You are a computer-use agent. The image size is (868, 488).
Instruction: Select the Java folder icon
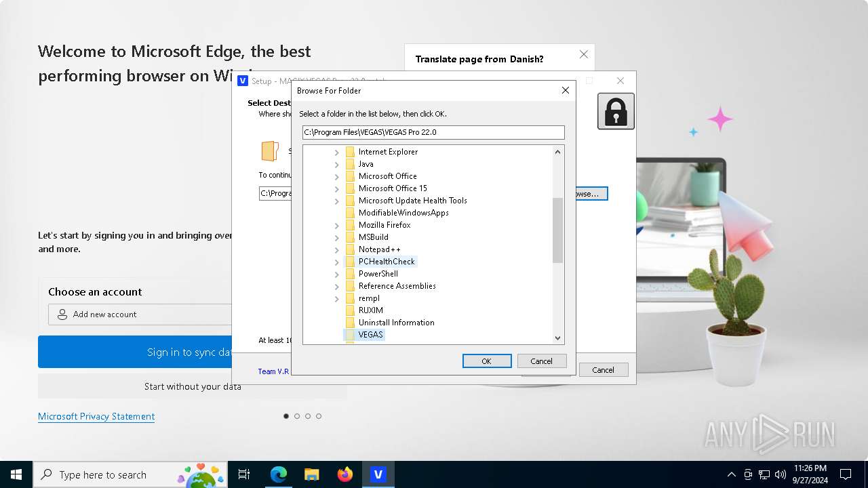(x=350, y=164)
